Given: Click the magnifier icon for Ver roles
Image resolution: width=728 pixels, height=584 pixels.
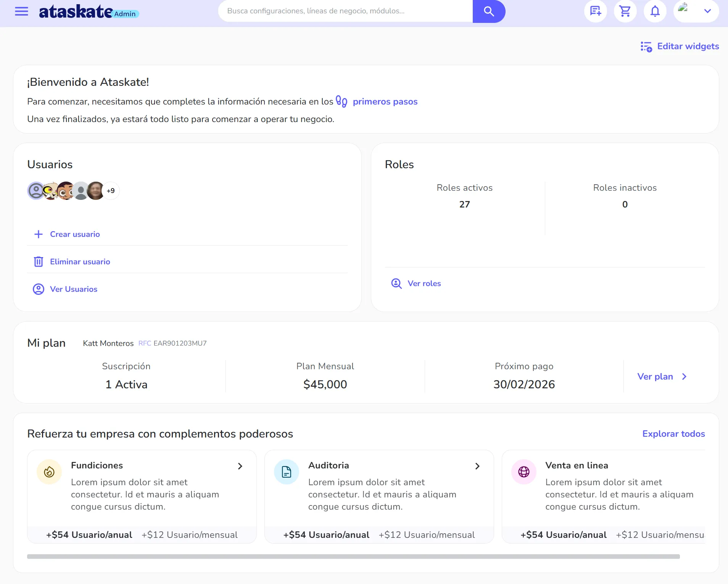Looking at the screenshot, I should pos(396,283).
